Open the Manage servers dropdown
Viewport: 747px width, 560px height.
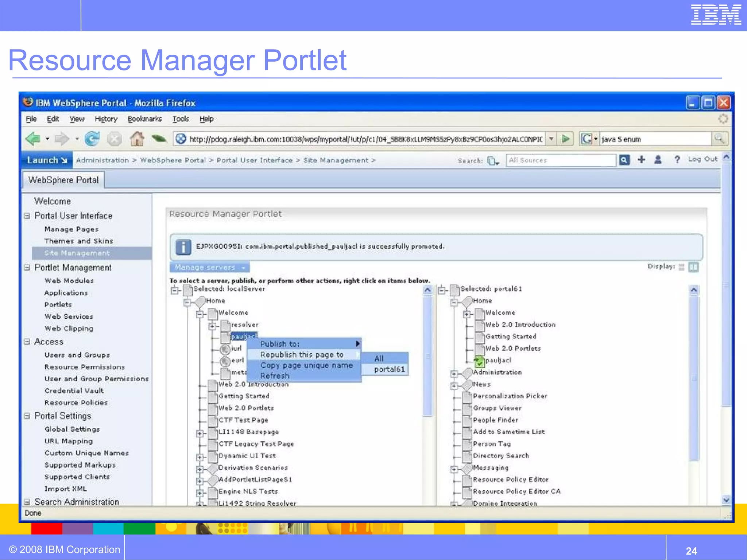click(x=209, y=267)
